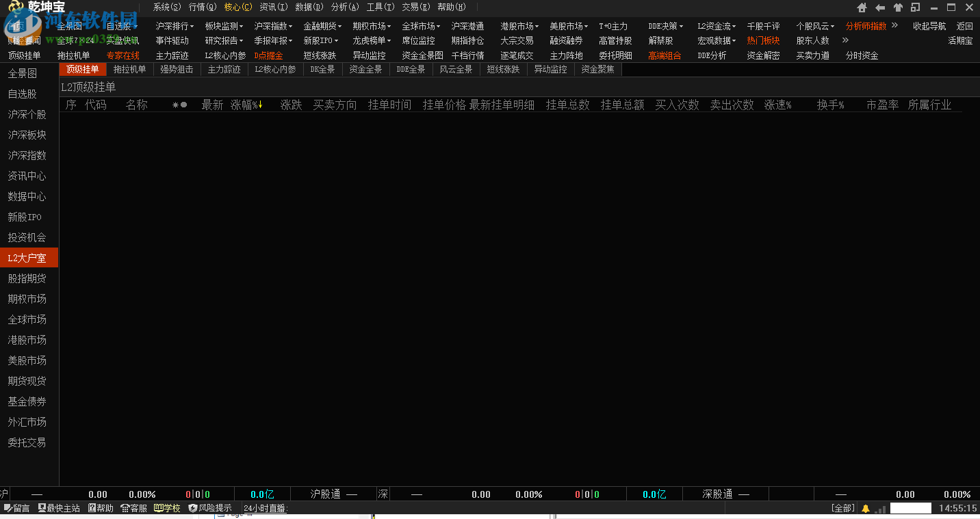This screenshot has height=519, width=980.
Task: Open the 系统(S) menu
Action: click(x=166, y=6)
